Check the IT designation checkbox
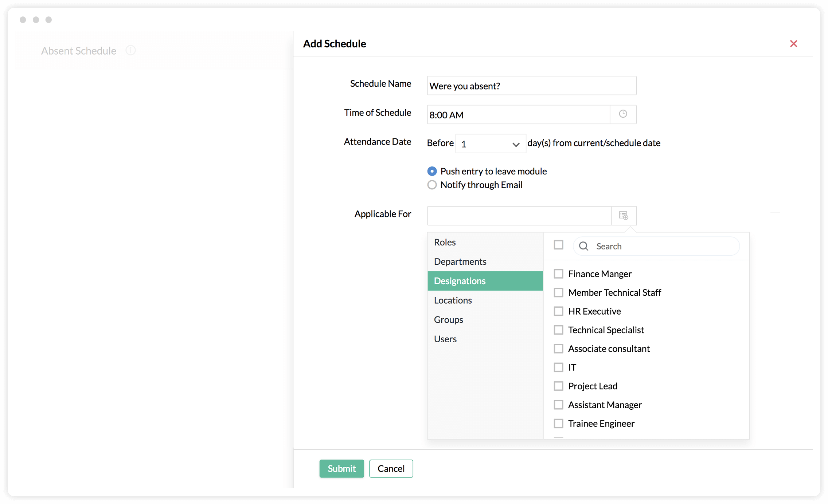Screen dimensions: 828x504 tap(558, 367)
